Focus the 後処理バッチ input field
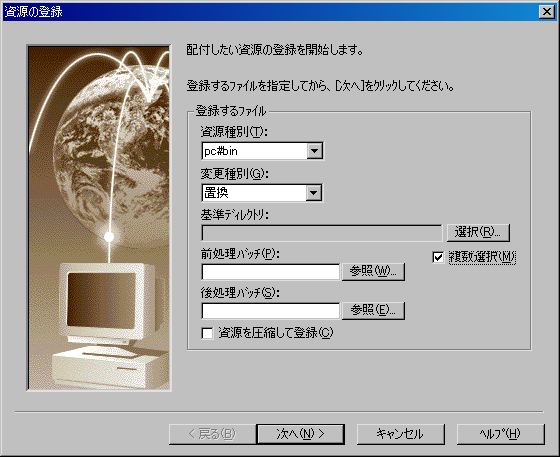The height and width of the screenshot is (457, 560). pyautogui.click(x=270, y=311)
